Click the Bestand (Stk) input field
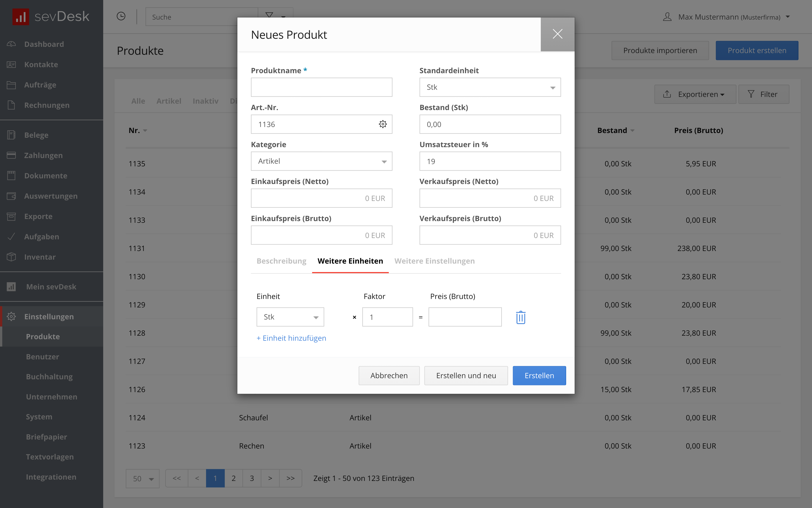This screenshot has height=508, width=812. (490, 124)
